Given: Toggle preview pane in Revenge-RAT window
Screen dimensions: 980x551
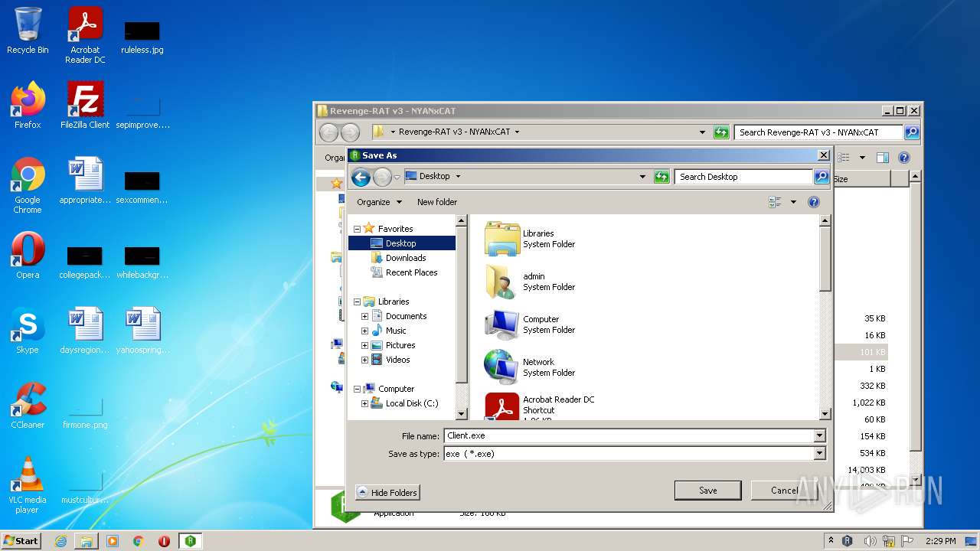Looking at the screenshot, I should (882, 158).
